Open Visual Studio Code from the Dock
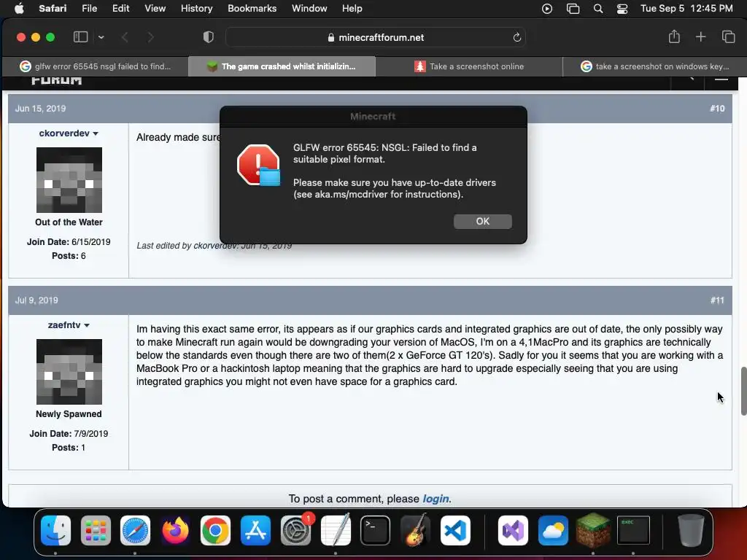The image size is (747, 560). 455,530
